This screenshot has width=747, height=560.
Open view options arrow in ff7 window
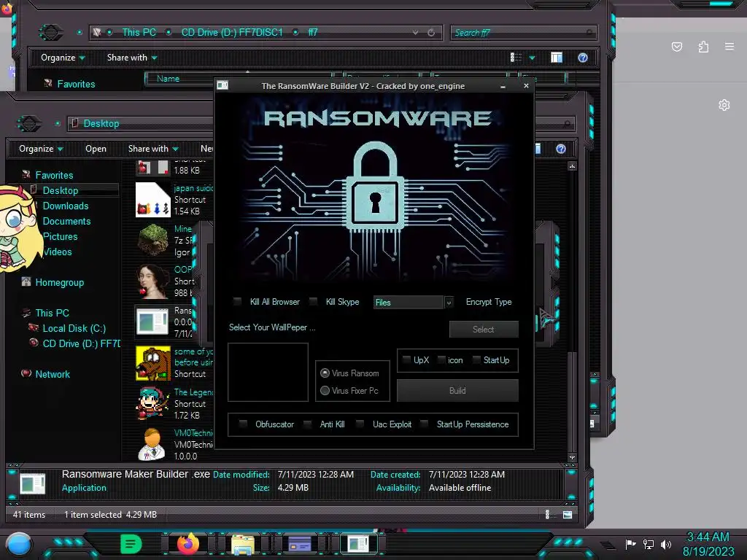[532, 58]
